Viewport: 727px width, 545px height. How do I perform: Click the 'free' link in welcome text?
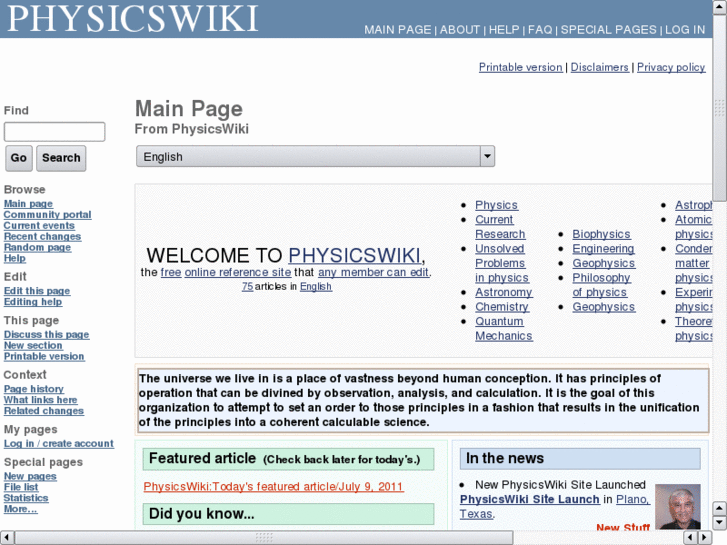point(171,272)
